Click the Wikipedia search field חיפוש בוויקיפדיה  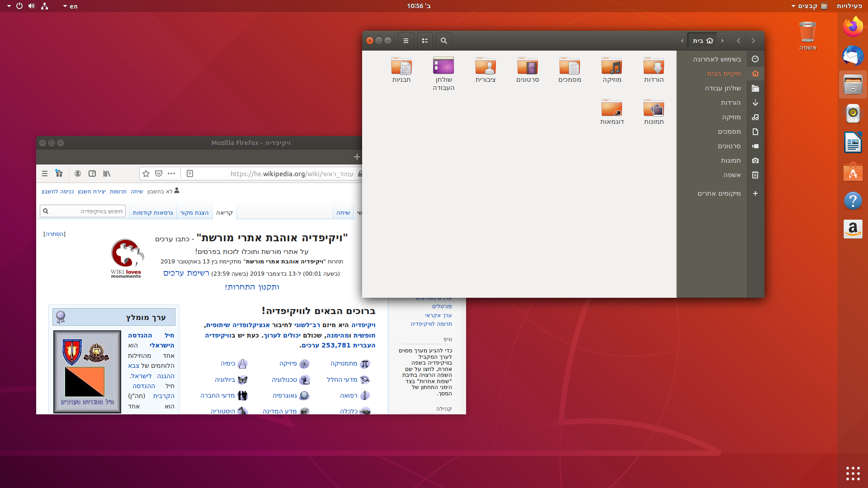83,211
